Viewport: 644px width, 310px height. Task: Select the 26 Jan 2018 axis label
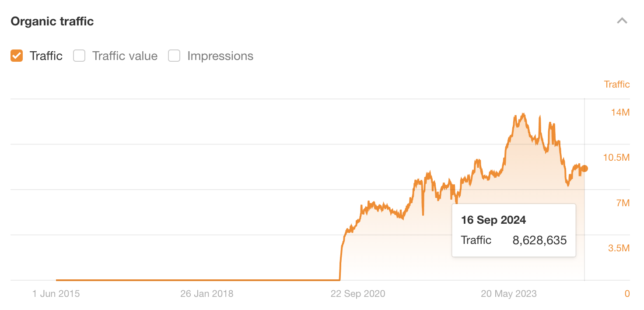tap(206, 293)
